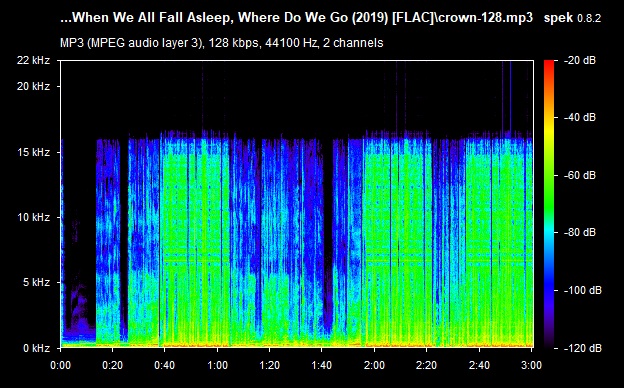Click the yellow -40 dB region of color bar

[549, 118]
